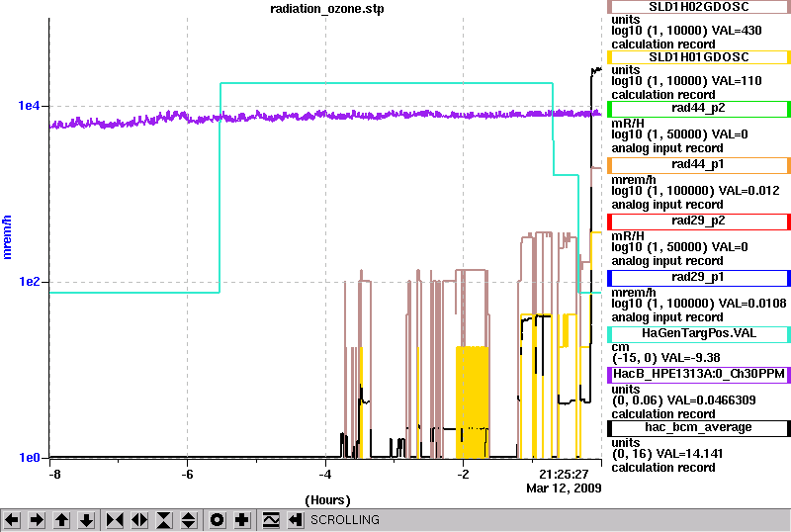Select the blue rad29_p1 legend box
Image resolution: width=791 pixels, height=532 pixels.
(699, 278)
